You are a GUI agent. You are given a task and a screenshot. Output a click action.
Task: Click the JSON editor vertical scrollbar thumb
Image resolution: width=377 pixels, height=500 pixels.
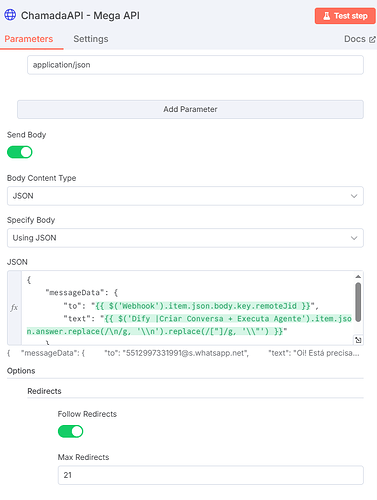coord(358,302)
